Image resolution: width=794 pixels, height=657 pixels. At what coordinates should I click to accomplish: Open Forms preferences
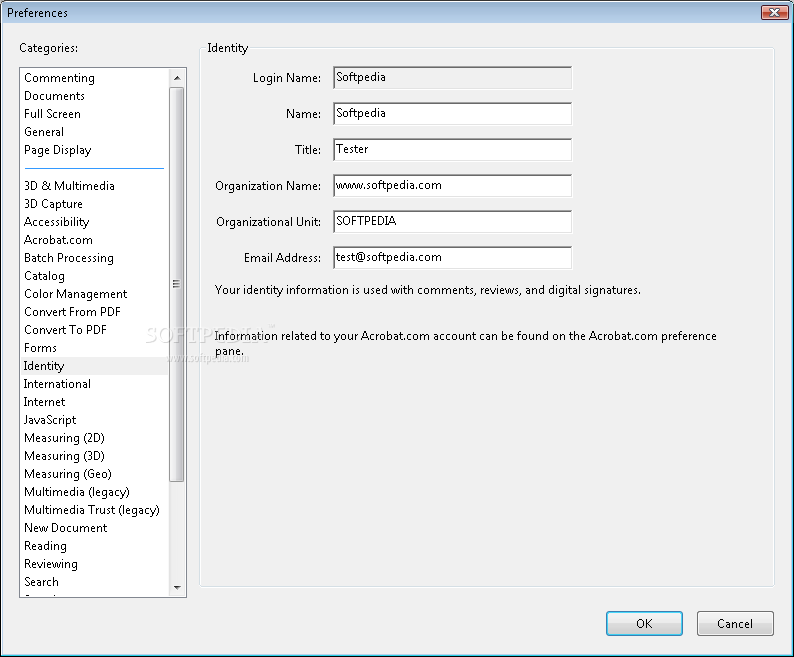pyautogui.click(x=40, y=347)
